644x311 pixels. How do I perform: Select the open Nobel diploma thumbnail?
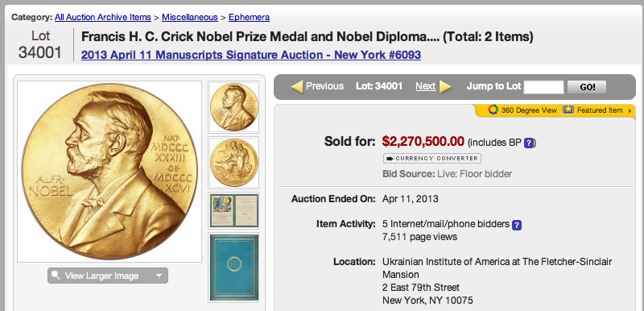(x=233, y=210)
